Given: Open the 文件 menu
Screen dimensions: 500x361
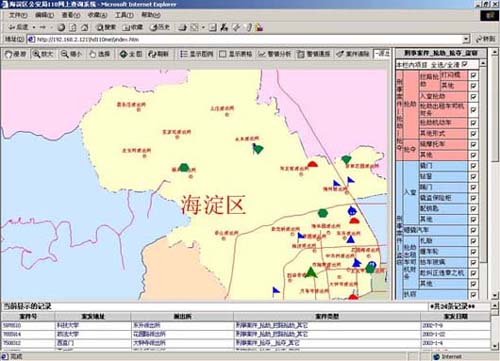Looking at the screenshot, I should click(x=18, y=15).
